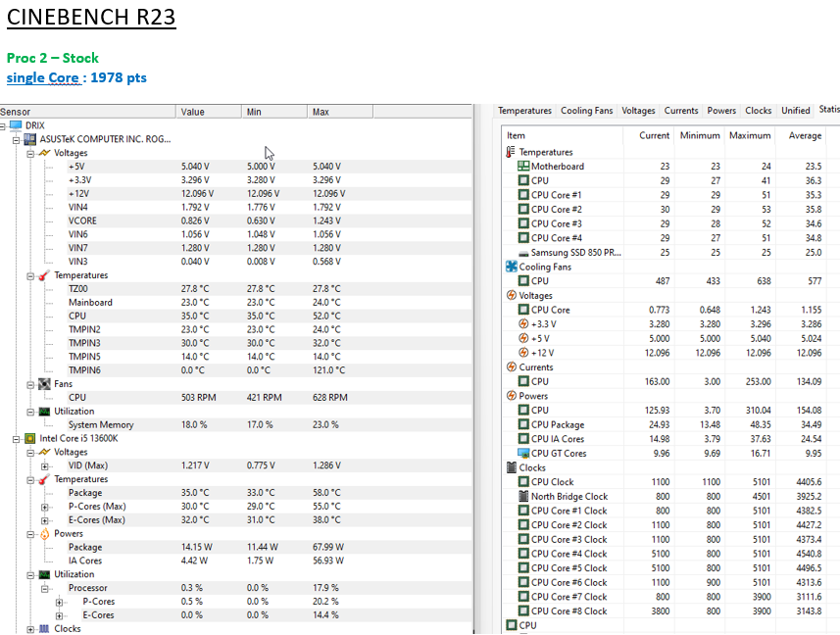Click the Min column header
Screen dimensions: 840x635
click(x=274, y=112)
